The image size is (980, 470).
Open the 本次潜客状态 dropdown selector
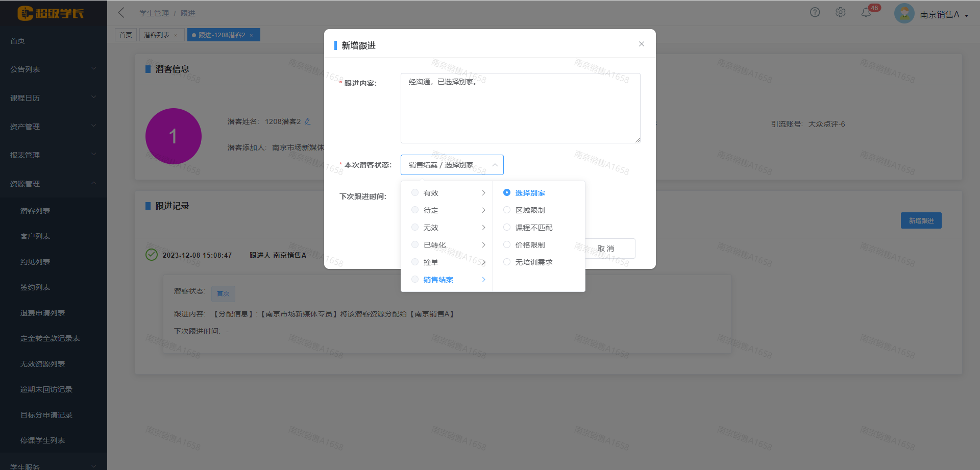tap(452, 165)
